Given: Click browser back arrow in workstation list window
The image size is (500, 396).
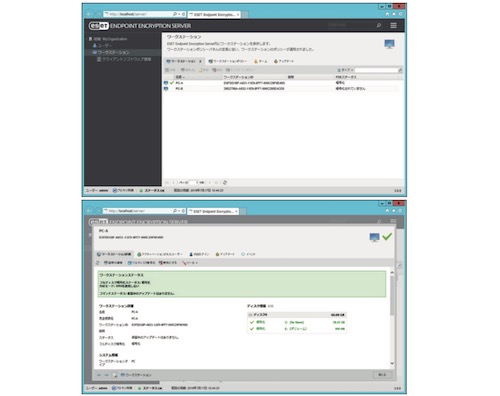Looking at the screenshot, I should pos(89,14).
